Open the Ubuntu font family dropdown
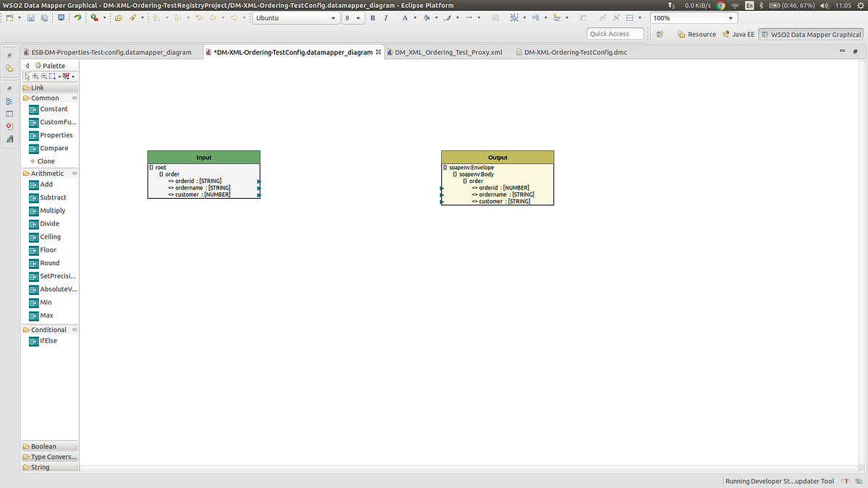 click(x=333, y=17)
